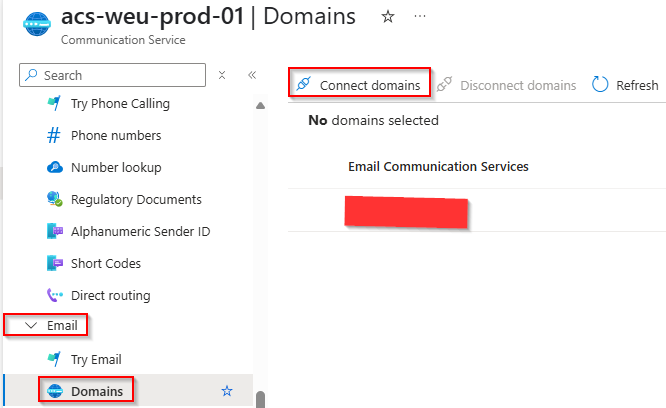Click the sidebar vertical scrollbar thumb

[x=261, y=399]
